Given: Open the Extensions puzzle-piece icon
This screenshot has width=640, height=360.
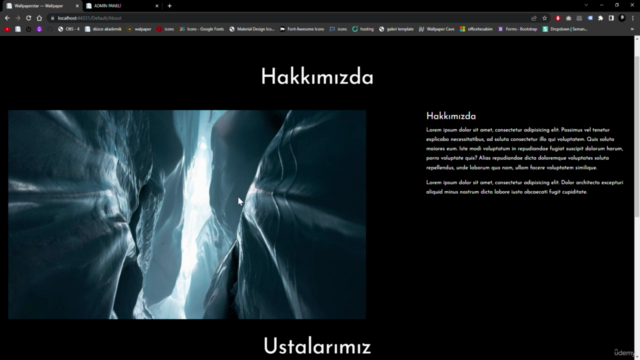Looking at the screenshot, I should [x=600, y=18].
